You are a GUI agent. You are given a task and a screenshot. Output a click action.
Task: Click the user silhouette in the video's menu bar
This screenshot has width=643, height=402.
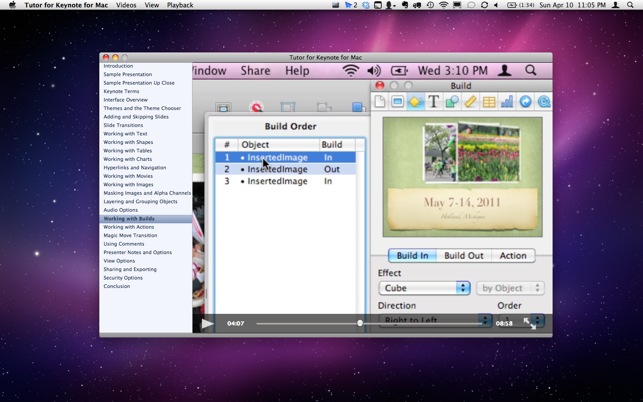coord(504,71)
